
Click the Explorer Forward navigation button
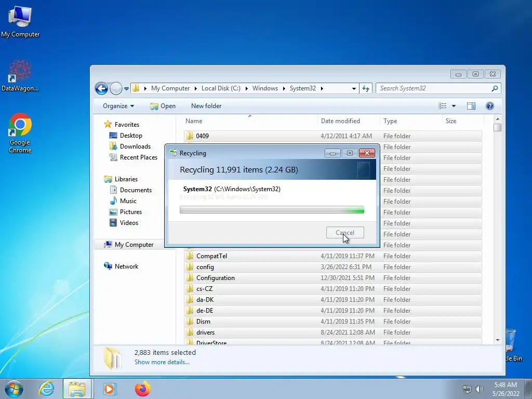pyautogui.click(x=116, y=88)
